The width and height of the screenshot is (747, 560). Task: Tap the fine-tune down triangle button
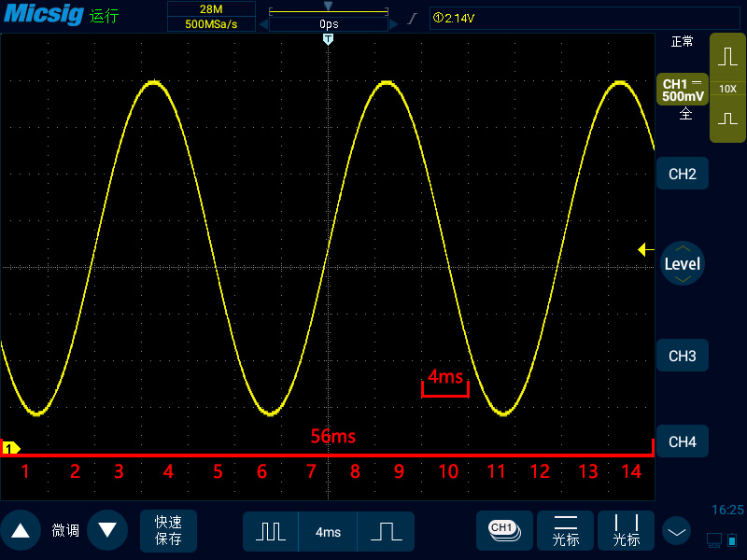click(107, 530)
